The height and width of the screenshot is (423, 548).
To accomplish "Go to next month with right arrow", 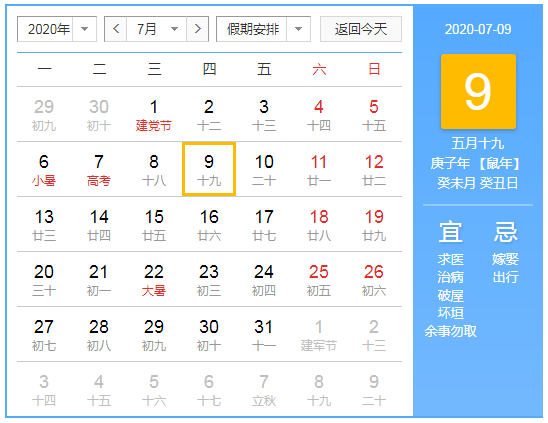I will coord(197,29).
